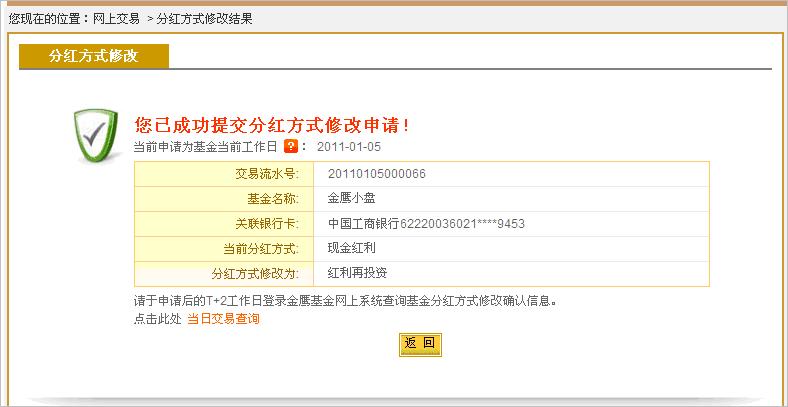Viewport: 788px width, 407px height.
Task: Click 分红方式修改结果 in the breadcrumb
Action: coord(205,20)
